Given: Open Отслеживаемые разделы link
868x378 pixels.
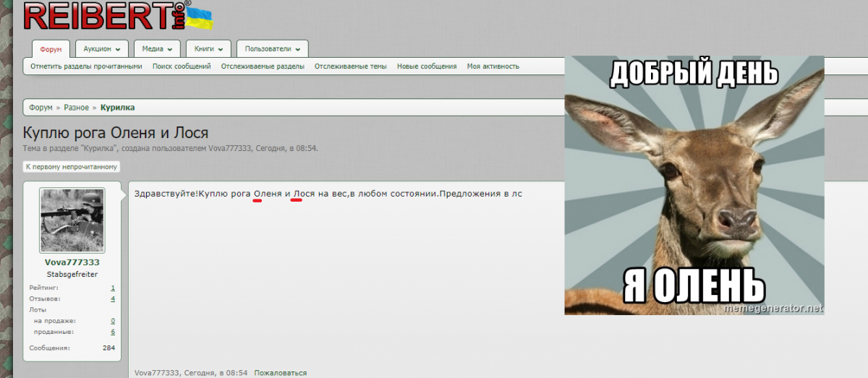Looking at the screenshot, I should click(263, 66).
